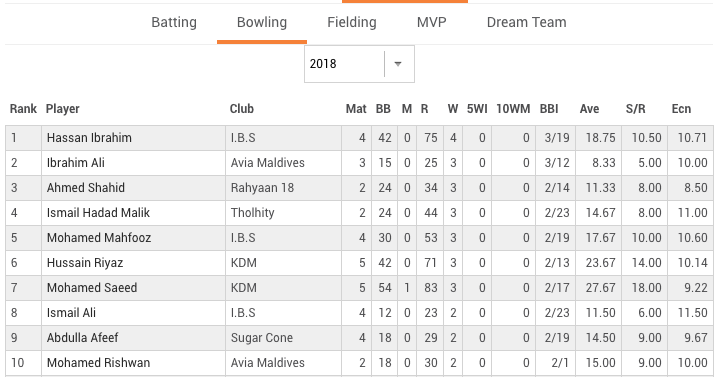Switch to the Batting tab

pos(174,22)
